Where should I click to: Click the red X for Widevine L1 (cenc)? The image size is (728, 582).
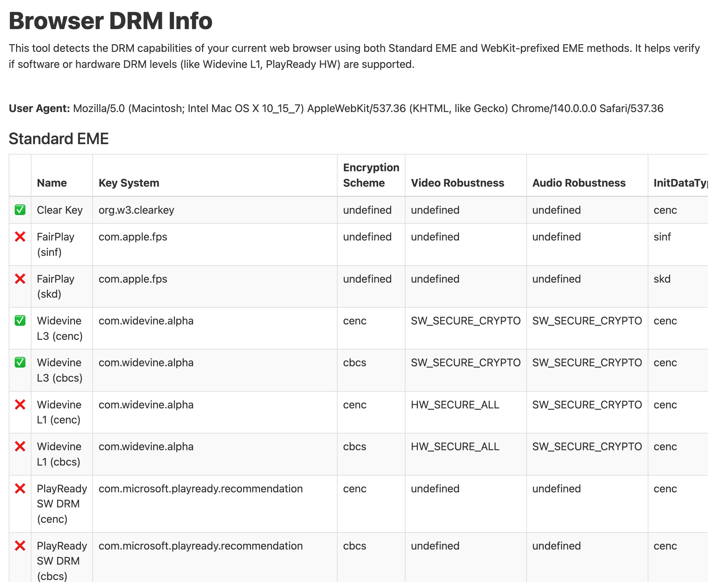click(x=20, y=404)
